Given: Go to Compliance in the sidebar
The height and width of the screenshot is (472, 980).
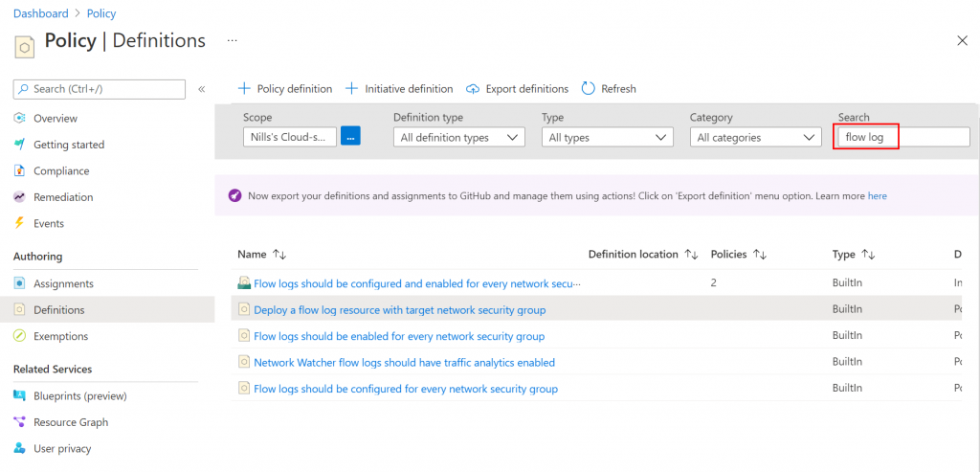Looking at the screenshot, I should click(61, 171).
